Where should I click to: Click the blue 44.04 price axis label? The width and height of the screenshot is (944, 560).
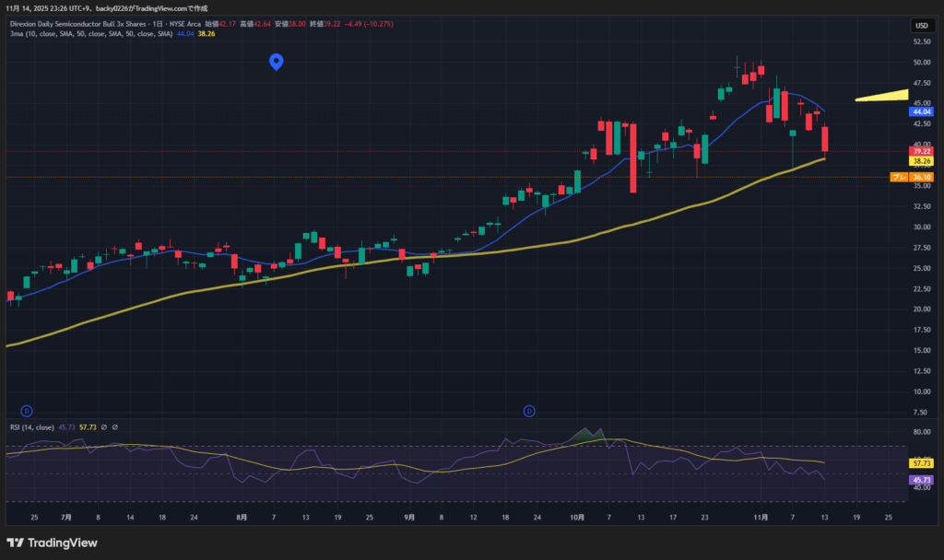pyautogui.click(x=921, y=111)
